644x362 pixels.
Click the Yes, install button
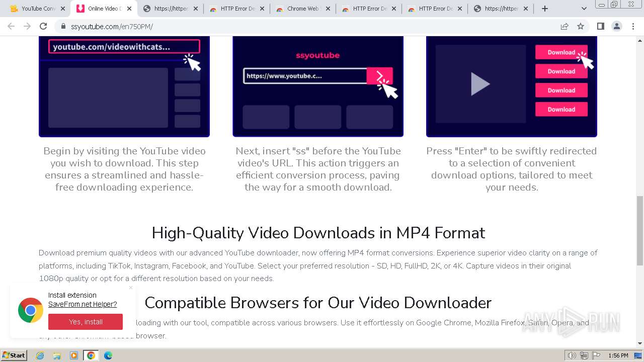click(x=86, y=322)
